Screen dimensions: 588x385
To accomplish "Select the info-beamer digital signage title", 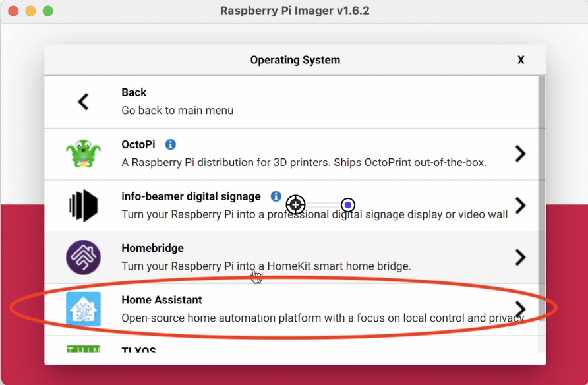I will (x=191, y=196).
